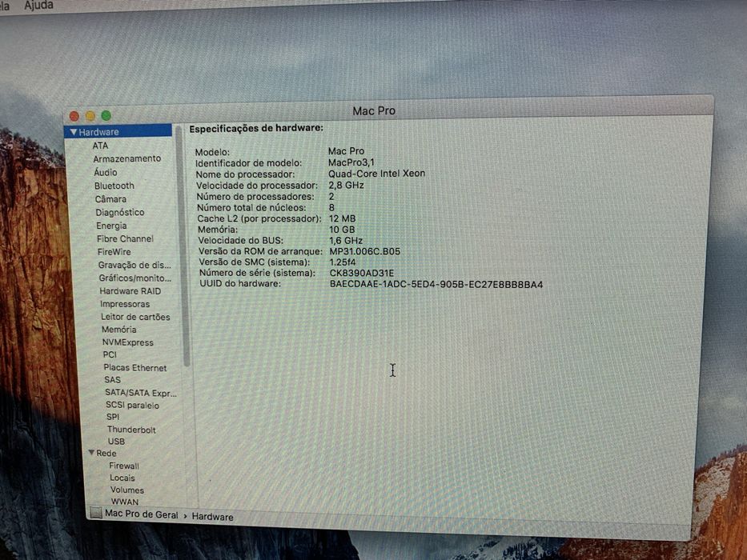Select Armazenamento in the sidebar
This screenshot has width=747, height=560.
point(127,158)
